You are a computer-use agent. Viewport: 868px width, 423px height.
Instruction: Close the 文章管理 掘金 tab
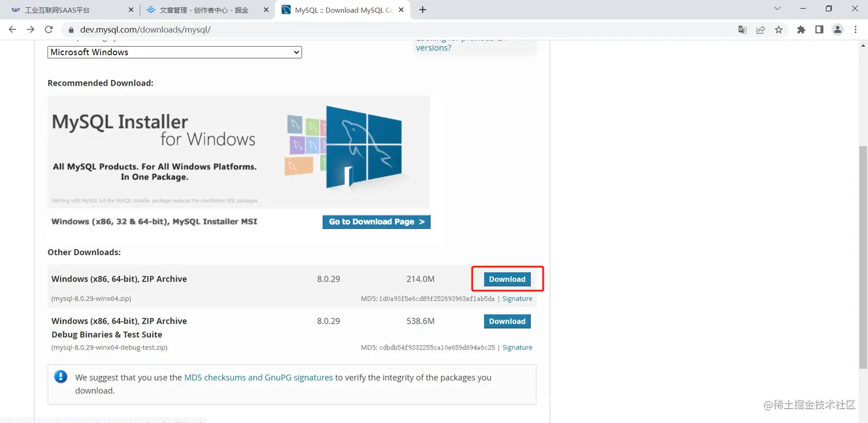[x=266, y=10]
